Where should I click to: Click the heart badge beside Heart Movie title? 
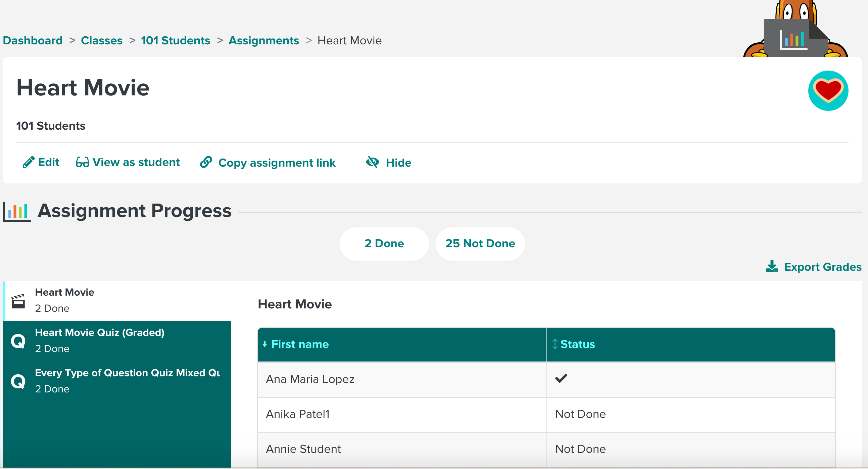tap(828, 90)
